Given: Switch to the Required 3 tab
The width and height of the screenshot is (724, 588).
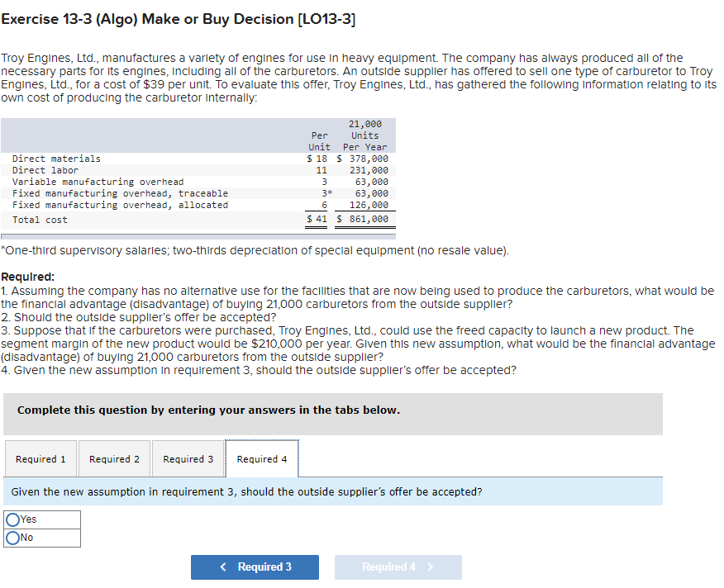Looking at the screenshot, I should click(x=188, y=459).
